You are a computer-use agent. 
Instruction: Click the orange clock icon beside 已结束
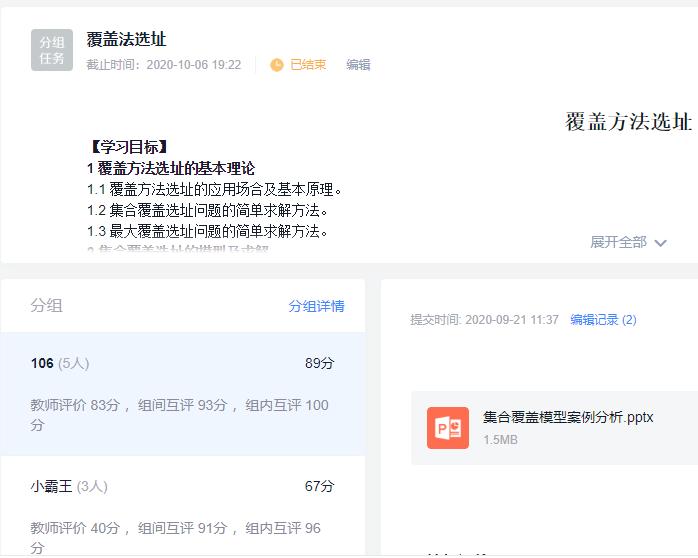277,65
